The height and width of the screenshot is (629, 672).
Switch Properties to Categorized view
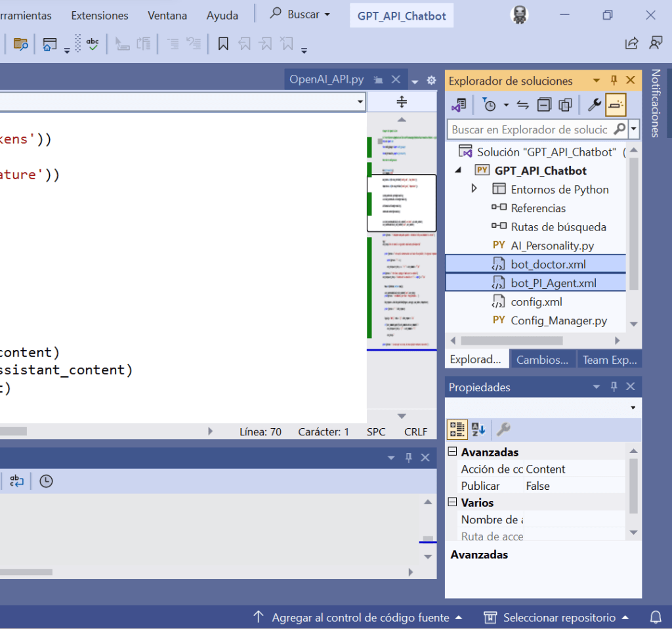click(x=457, y=429)
